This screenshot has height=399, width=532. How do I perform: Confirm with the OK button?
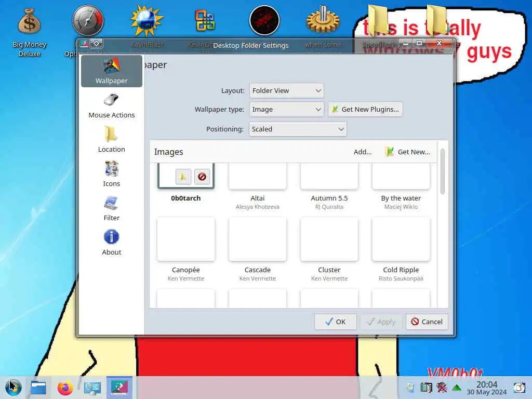coord(335,322)
